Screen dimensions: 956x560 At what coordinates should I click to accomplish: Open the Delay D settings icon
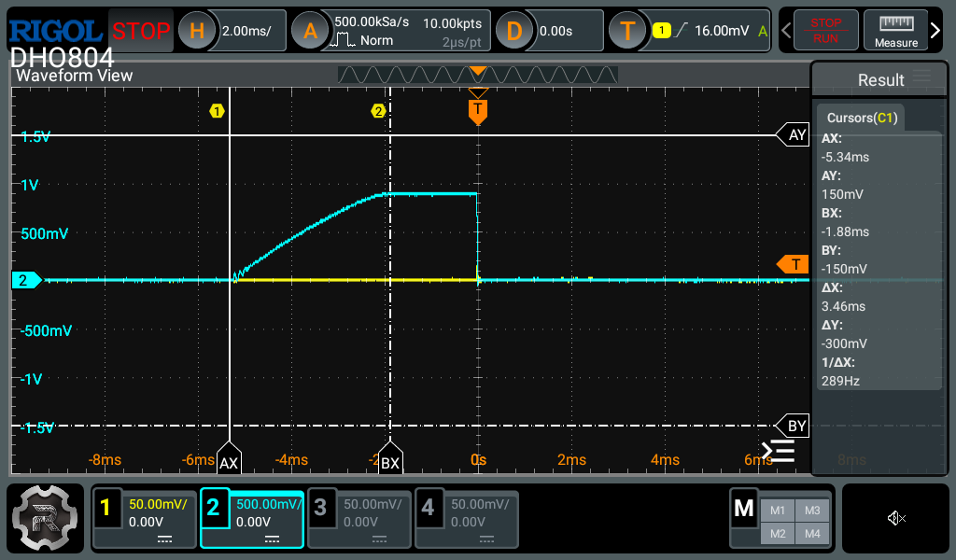click(514, 31)
